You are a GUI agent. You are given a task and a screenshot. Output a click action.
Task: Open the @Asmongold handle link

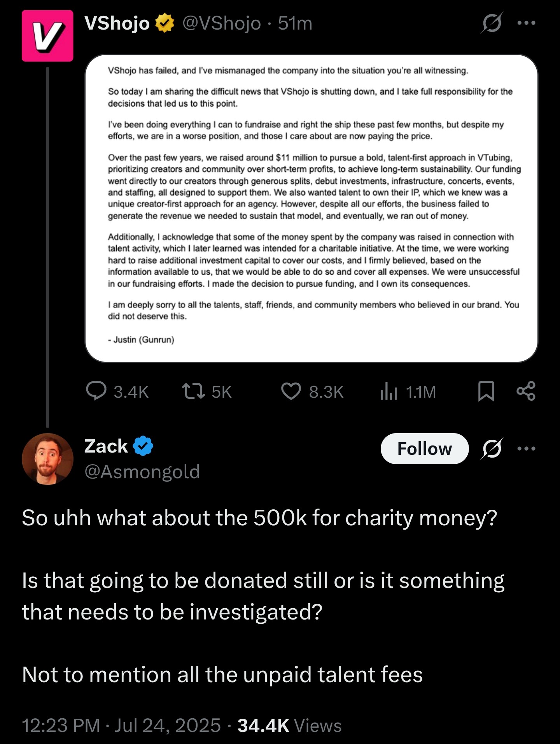click(142, 472)
